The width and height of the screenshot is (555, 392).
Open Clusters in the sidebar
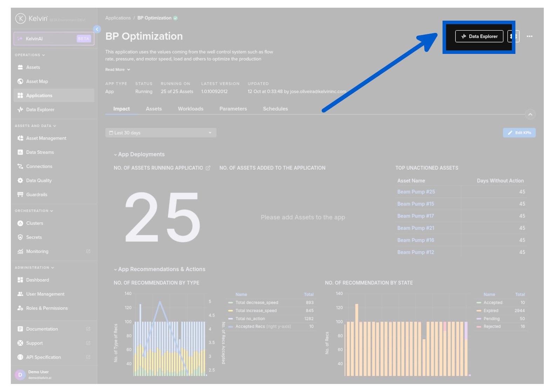point(34,223)
